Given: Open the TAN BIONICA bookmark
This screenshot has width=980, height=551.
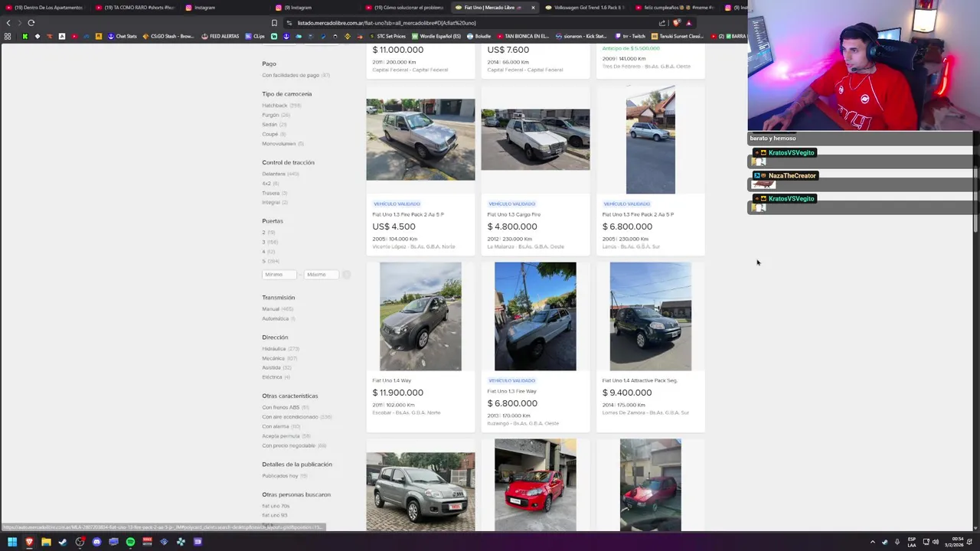Looking at the screenshot, I should click(523, 36).
